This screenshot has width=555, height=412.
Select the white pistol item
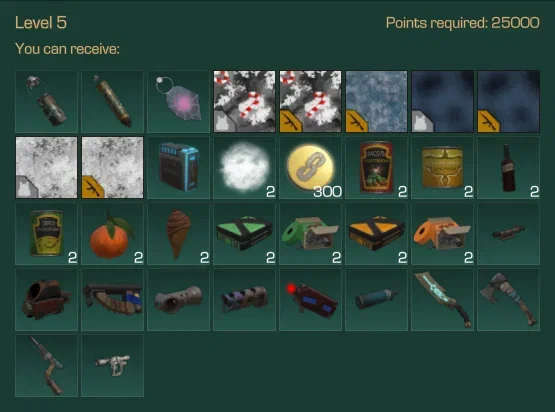click(112, 366)
